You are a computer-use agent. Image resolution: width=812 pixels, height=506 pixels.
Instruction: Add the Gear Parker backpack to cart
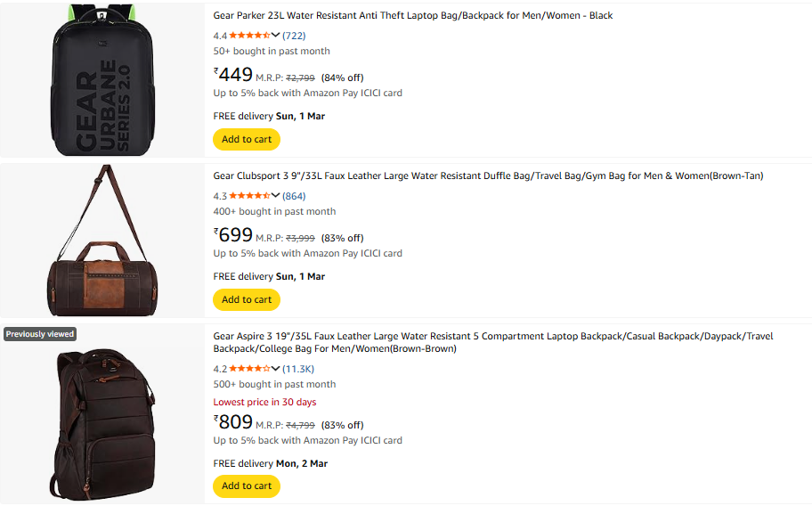(247, 139)
